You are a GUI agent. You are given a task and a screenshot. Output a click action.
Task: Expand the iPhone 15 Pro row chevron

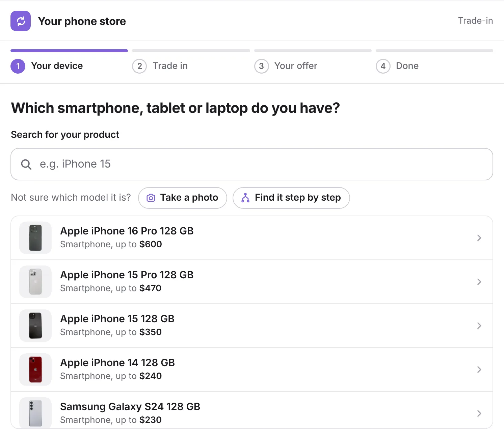click(479, 282)
